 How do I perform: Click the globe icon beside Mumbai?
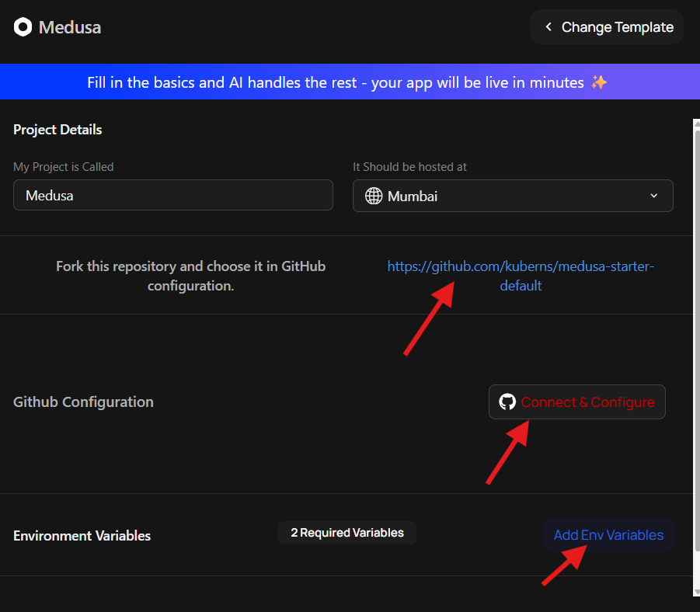click(x=374, y=196)
